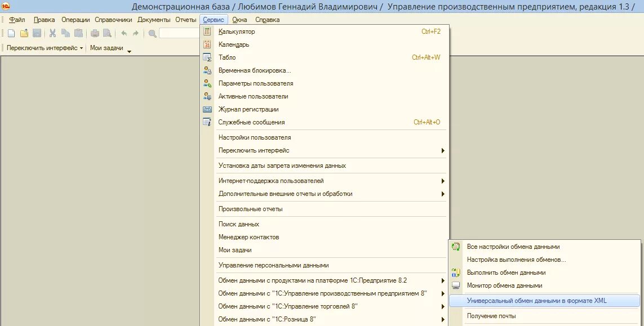
Task: Click the Монитор обмена данными icon
Action: (456, 285)
